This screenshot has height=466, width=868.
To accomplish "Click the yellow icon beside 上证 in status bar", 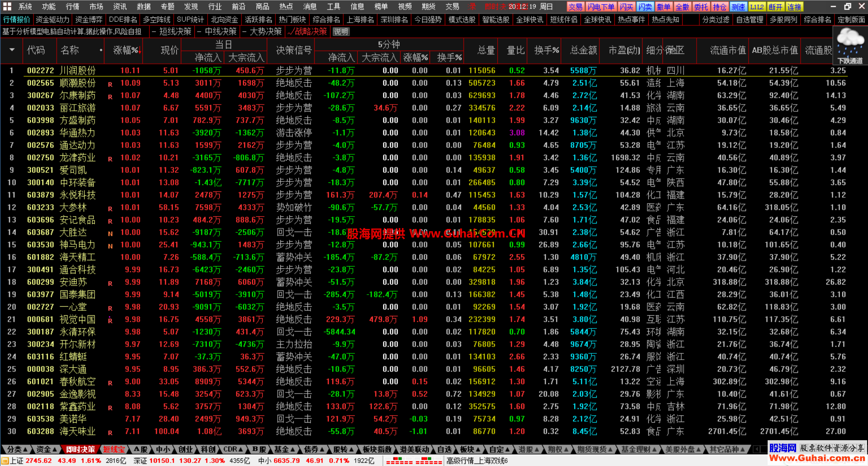I will (x=5, y=461).
